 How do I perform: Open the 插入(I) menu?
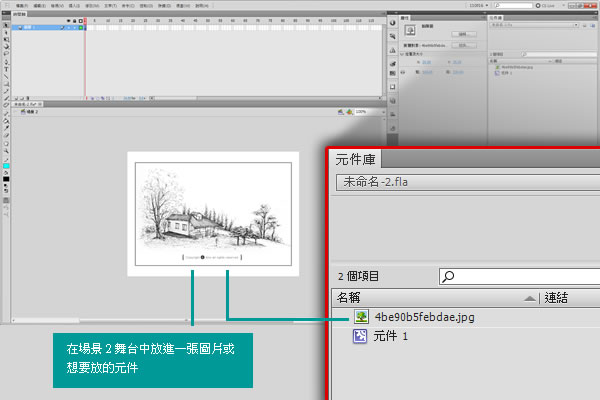(x=74, y=6)
